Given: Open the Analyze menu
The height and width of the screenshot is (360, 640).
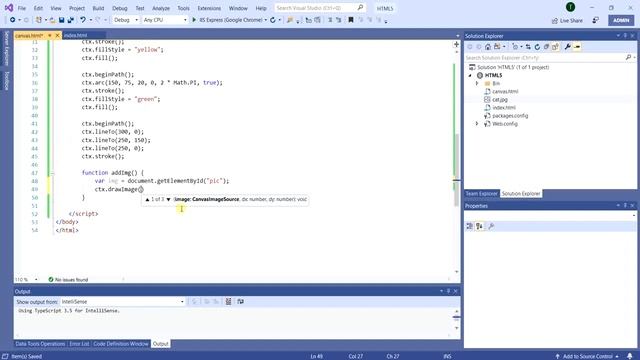Looking at the screenshot, I should coord(161,8).
